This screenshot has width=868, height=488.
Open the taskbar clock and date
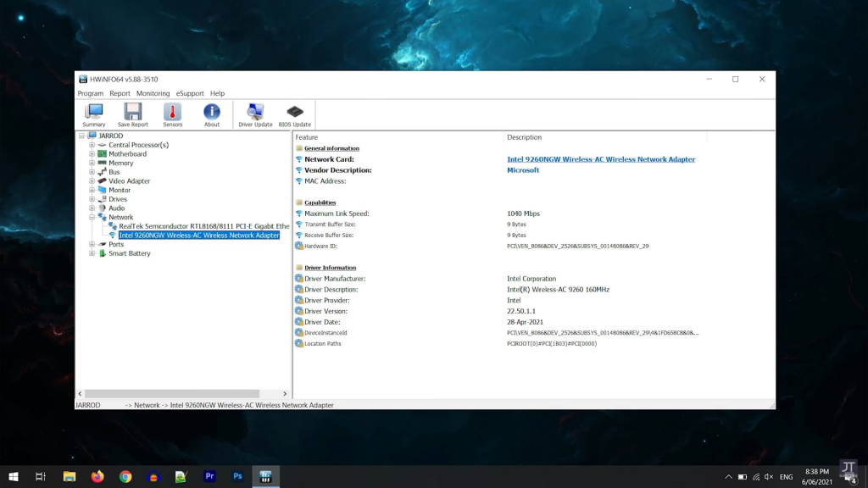pos(817,476)
